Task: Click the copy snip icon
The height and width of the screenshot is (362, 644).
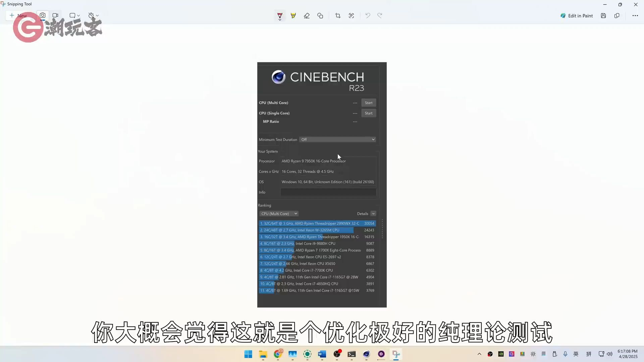Action: tap(617, 15)
